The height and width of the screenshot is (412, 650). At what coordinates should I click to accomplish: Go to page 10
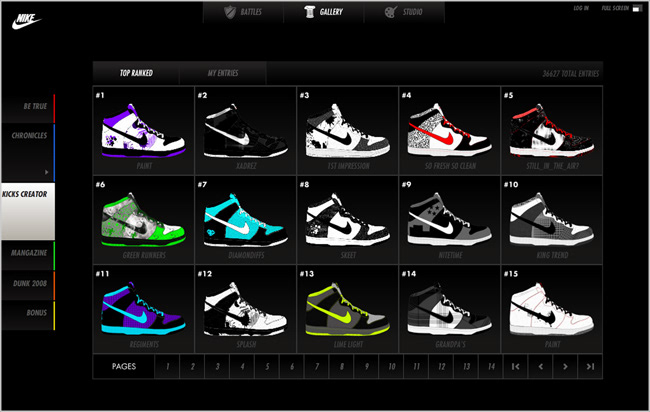(x=391, y=366)
